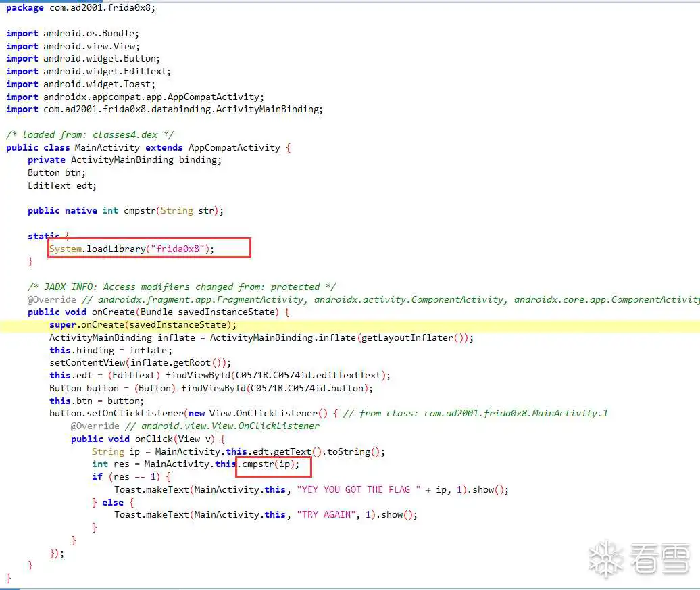Viewport: 700px width, 590px height.
Task: Click setContentView(inflate.getRoot()) line
Action: 140,363
